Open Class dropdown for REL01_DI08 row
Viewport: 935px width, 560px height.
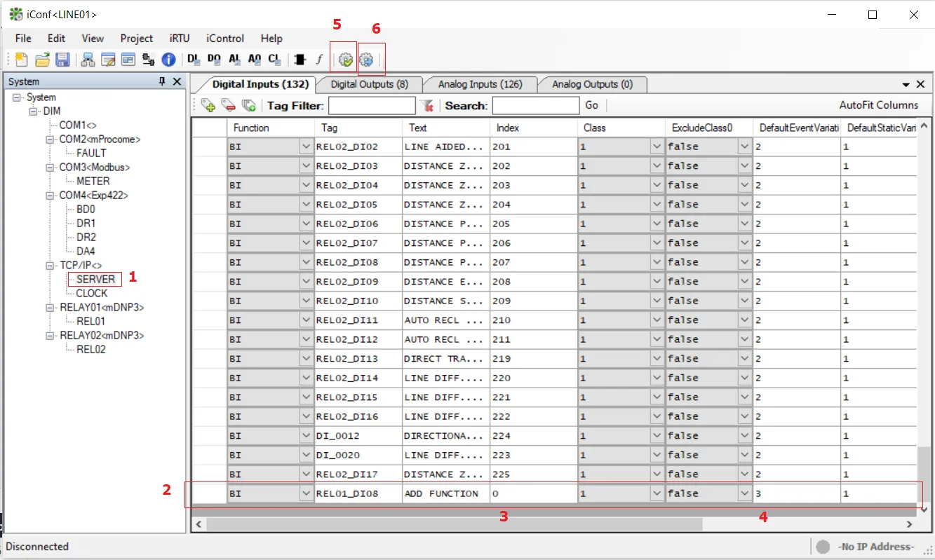pos(657,493)
